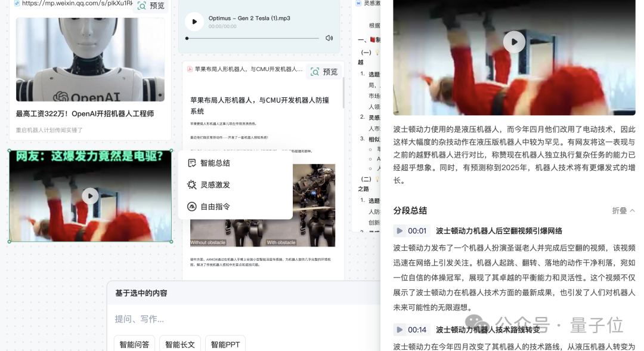Play the selected Santa robot video thumbnail
Screen dimensions: 644x351
[x=91, y=196]
